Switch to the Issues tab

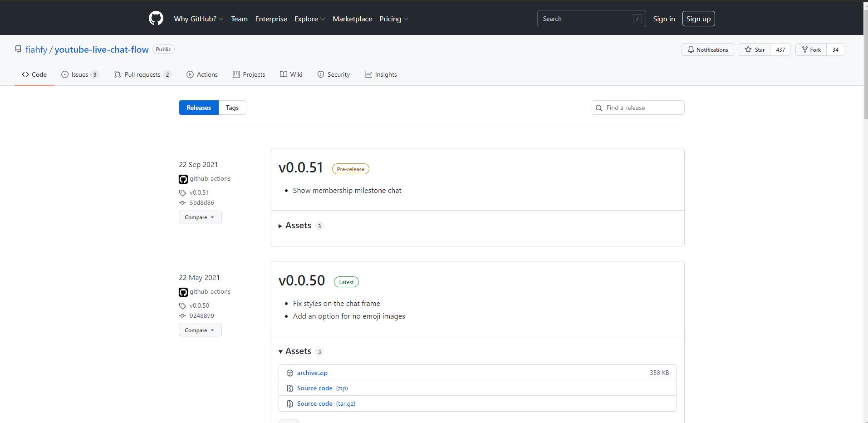coord(80,74)
